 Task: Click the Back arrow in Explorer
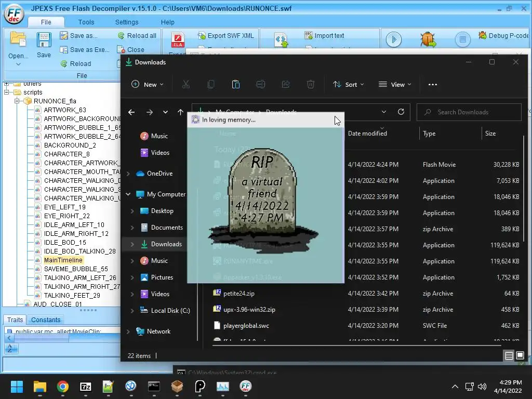point(131,112)
